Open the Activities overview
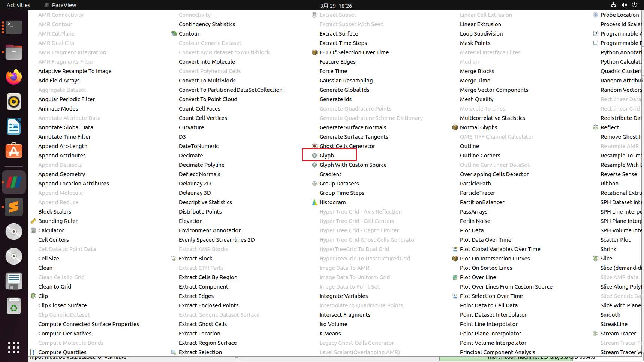The height and width of the screenshot is (362, 644). pyautogui.click(x=18, y=5)
